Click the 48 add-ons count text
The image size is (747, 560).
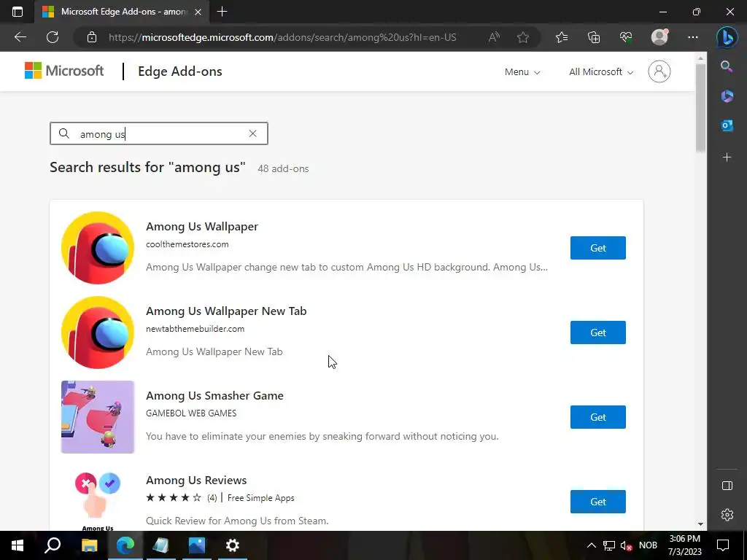pos(283,168)
